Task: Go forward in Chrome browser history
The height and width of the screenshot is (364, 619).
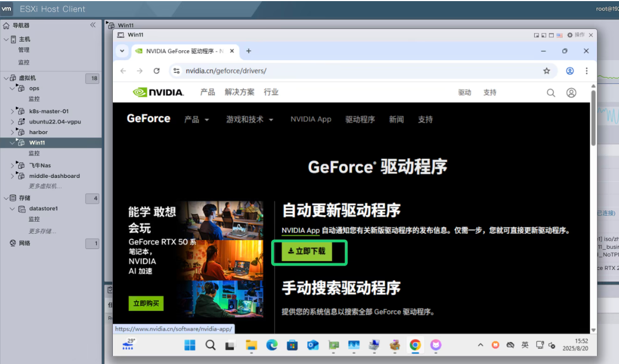Action: (140, 71)
